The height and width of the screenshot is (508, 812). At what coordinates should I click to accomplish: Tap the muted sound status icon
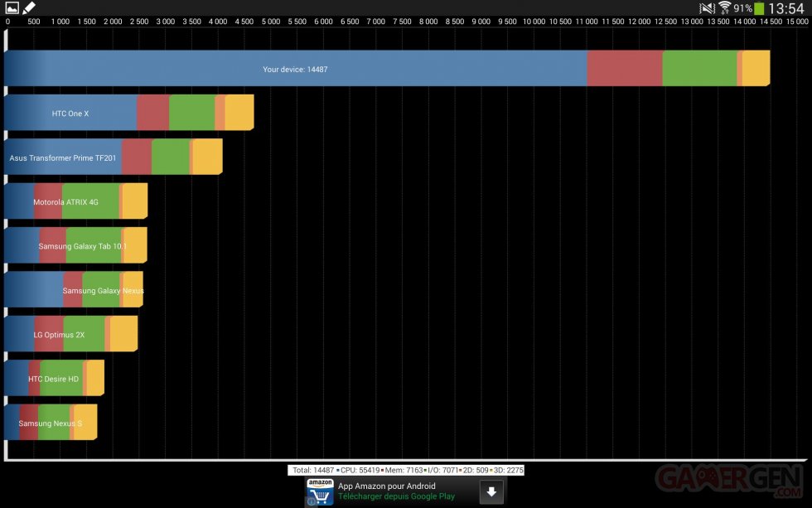coord(707,8)
